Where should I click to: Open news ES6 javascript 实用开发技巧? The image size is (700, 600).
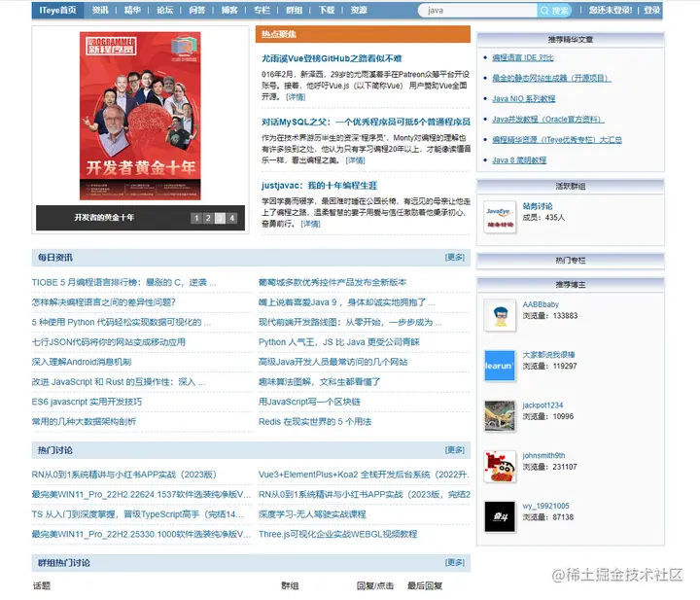[x=87, y=402]
